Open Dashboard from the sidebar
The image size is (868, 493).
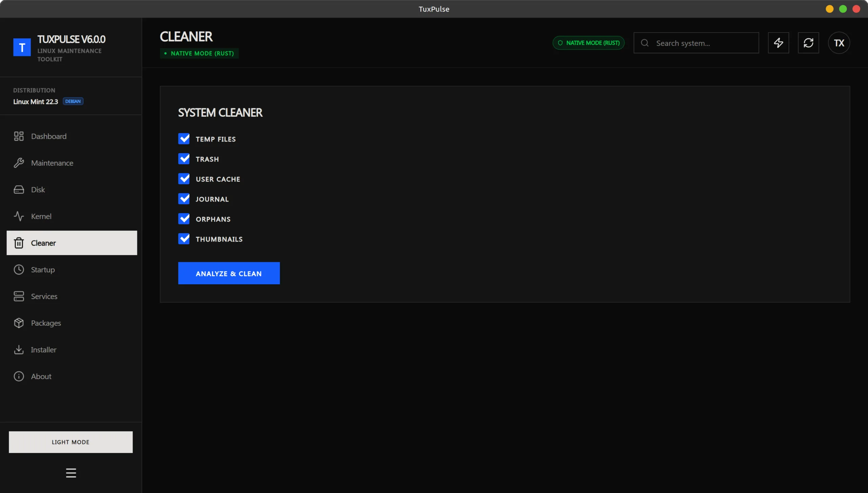click(x=48, y=136)
